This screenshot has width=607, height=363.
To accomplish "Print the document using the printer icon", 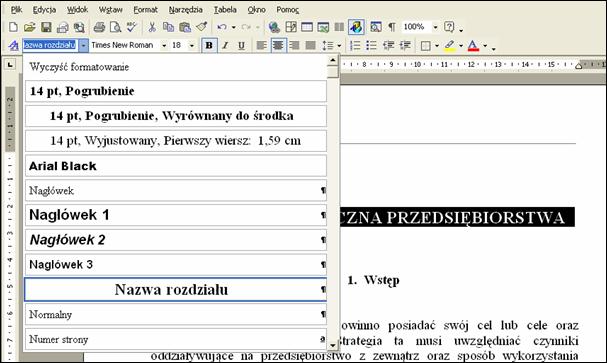I will coord(99,27).
